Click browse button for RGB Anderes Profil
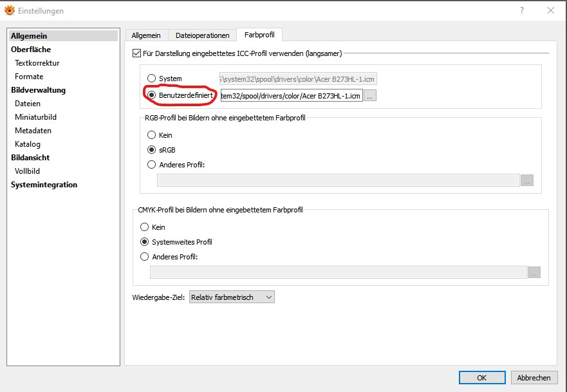Image resolution: width=567 pixels, height=392 pixels. click(x=527, y=180)
